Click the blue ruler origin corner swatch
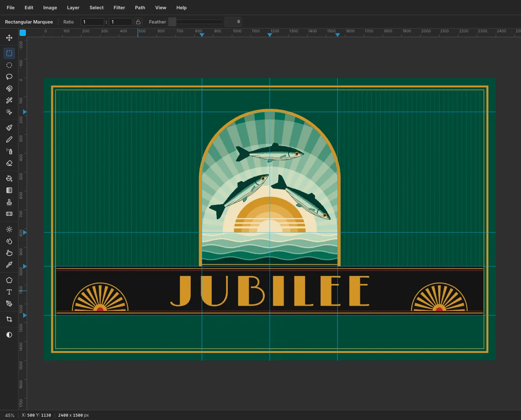The width and height of the screenshot is (521, 420). pyautogui.click(x=23, y=33)
